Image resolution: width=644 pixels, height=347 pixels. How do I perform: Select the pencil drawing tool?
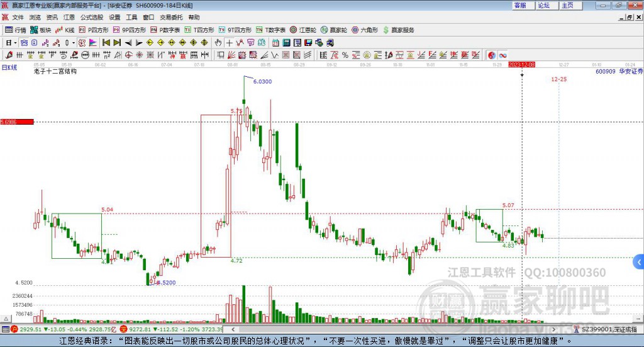[x=9, y=55]
